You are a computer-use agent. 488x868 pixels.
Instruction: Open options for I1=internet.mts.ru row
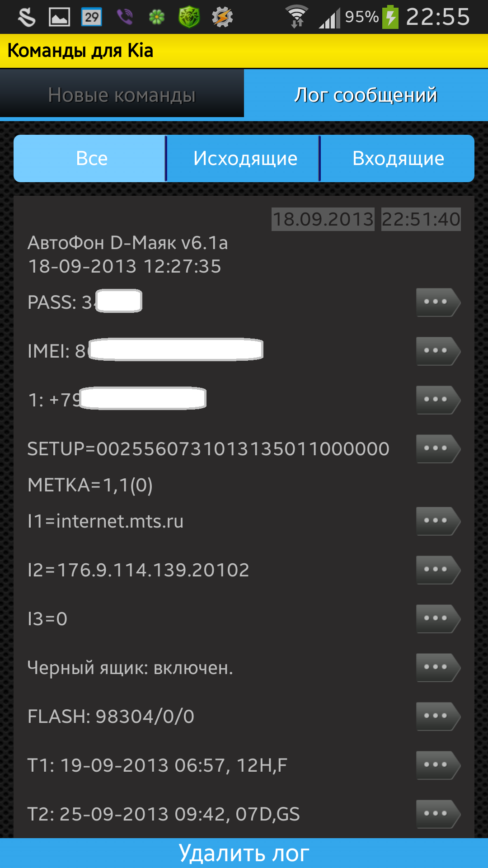click(437, 521)
